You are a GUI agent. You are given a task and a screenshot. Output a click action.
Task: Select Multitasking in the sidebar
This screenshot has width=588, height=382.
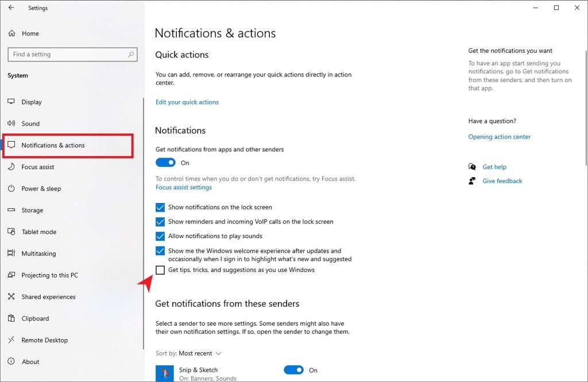[38, 254]
